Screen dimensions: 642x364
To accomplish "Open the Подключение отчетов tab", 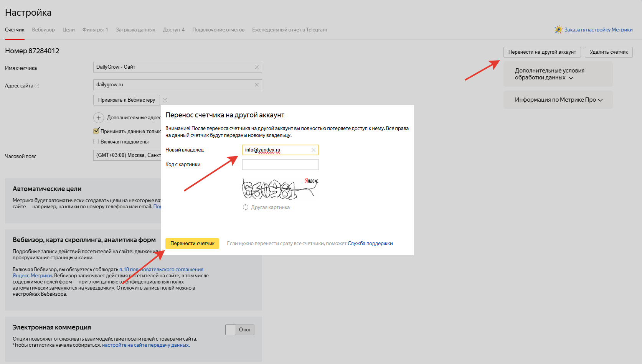I will click(x=218, y=30).
